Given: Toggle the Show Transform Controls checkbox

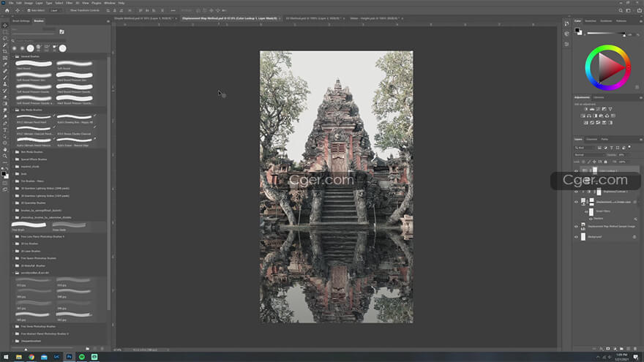Looking at the screenshot, I should click(68, 11).
